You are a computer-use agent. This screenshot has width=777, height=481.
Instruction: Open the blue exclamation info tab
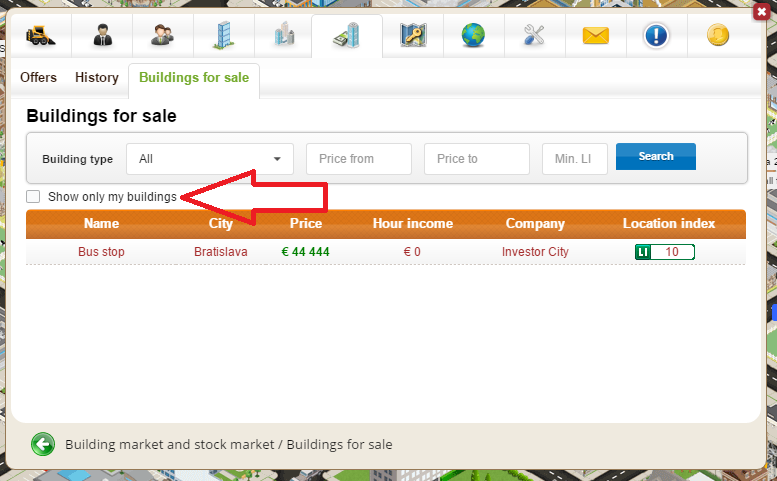click(656, 36)
